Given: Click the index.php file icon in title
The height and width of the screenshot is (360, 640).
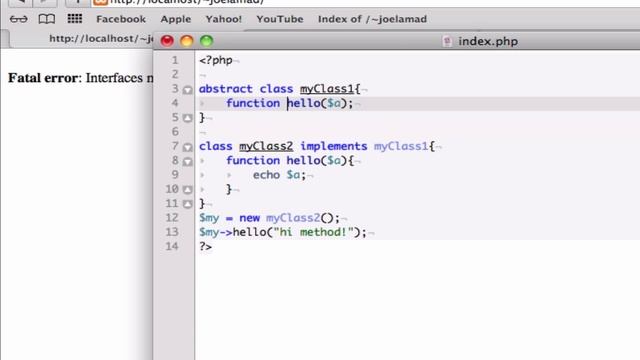Looking at the screenshot, I should (x=447, y=41).
